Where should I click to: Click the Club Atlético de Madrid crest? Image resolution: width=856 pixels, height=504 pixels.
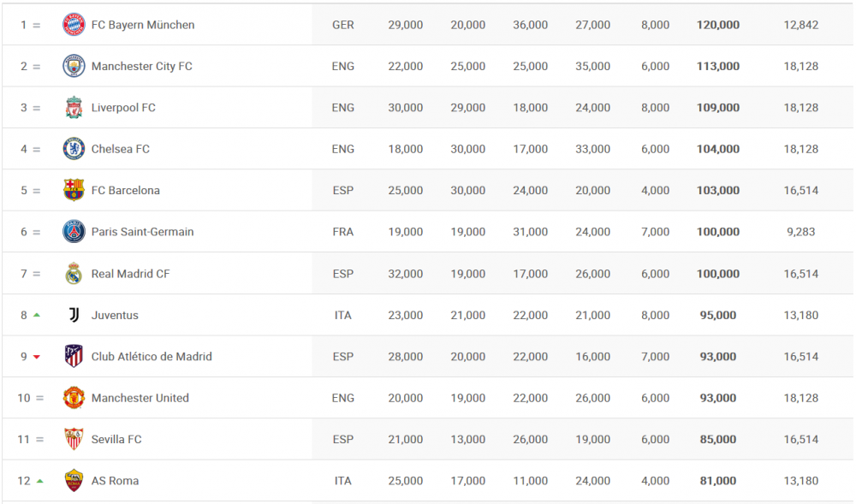coord(74,357)
